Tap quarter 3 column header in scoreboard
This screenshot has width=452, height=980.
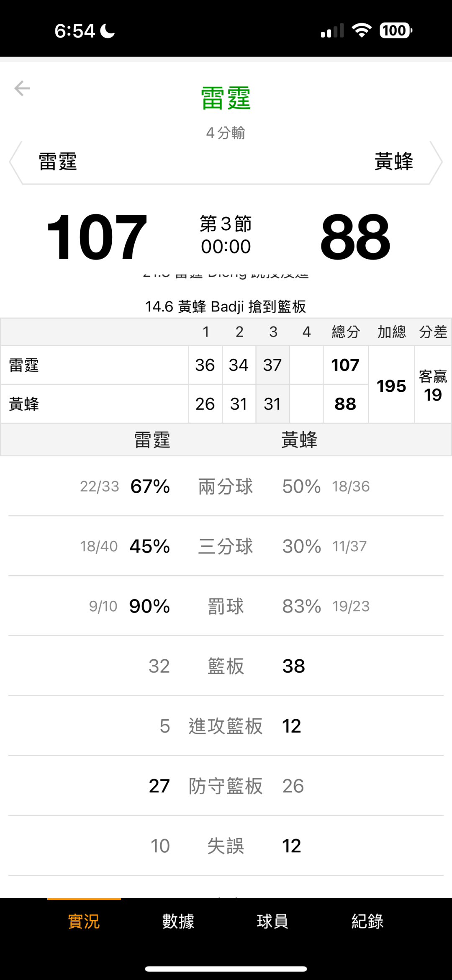(273, 332)
